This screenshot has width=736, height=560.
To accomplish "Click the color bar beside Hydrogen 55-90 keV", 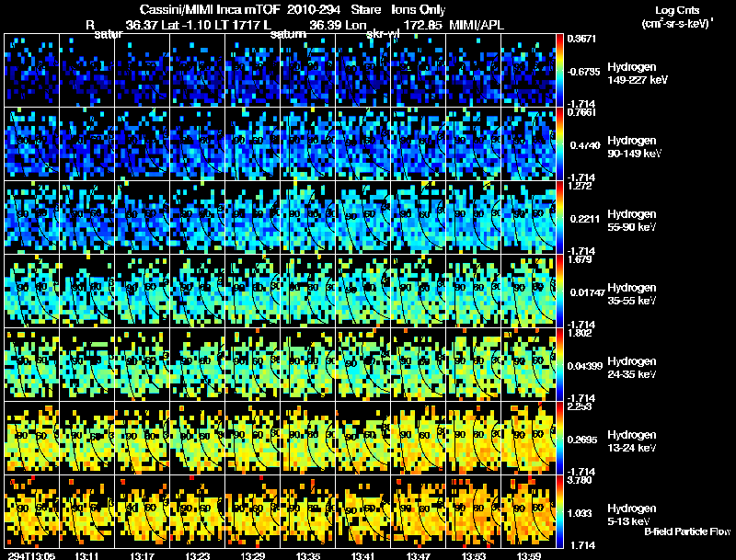I will click(559, 218).
